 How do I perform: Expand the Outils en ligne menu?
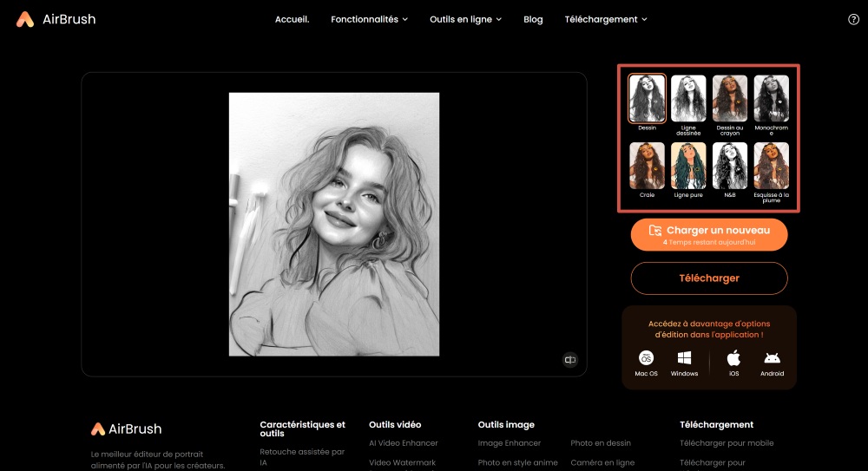pyautogui.click(x=465, y=19)
